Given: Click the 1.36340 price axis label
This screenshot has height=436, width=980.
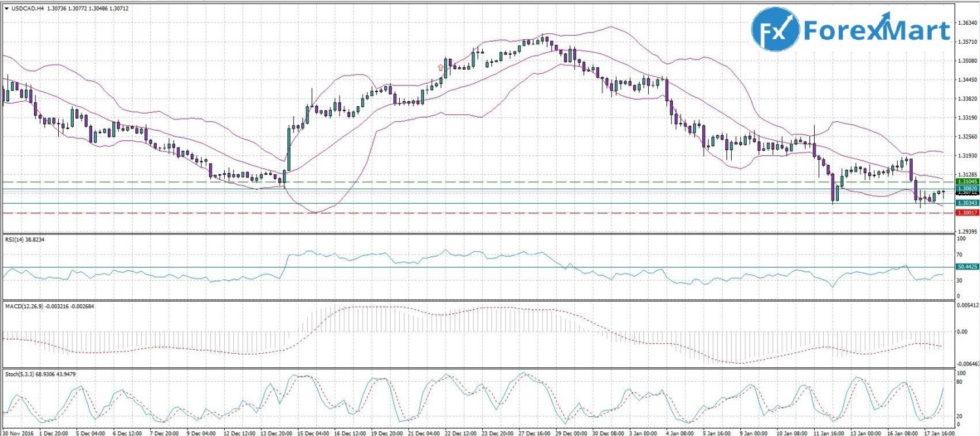Looking at the screenshot, I should point(968,23).
